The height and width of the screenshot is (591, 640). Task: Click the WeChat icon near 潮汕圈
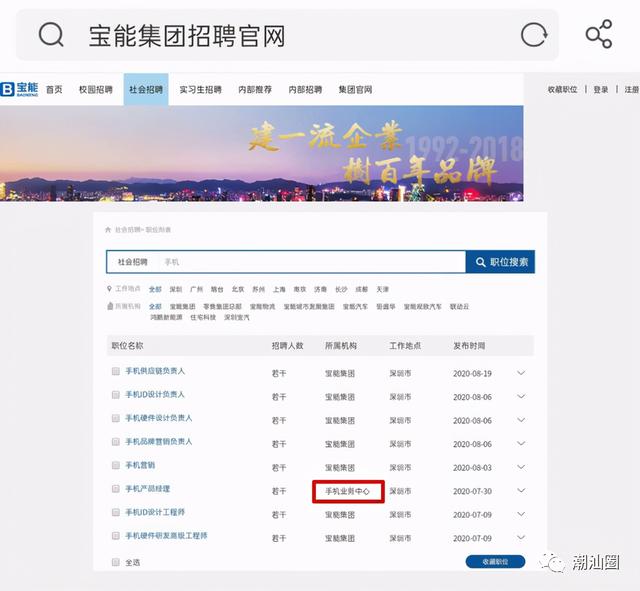pos(553,562)
